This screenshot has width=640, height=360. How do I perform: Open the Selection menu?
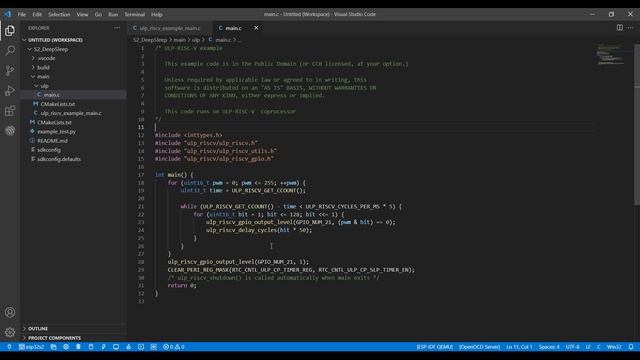59,14
